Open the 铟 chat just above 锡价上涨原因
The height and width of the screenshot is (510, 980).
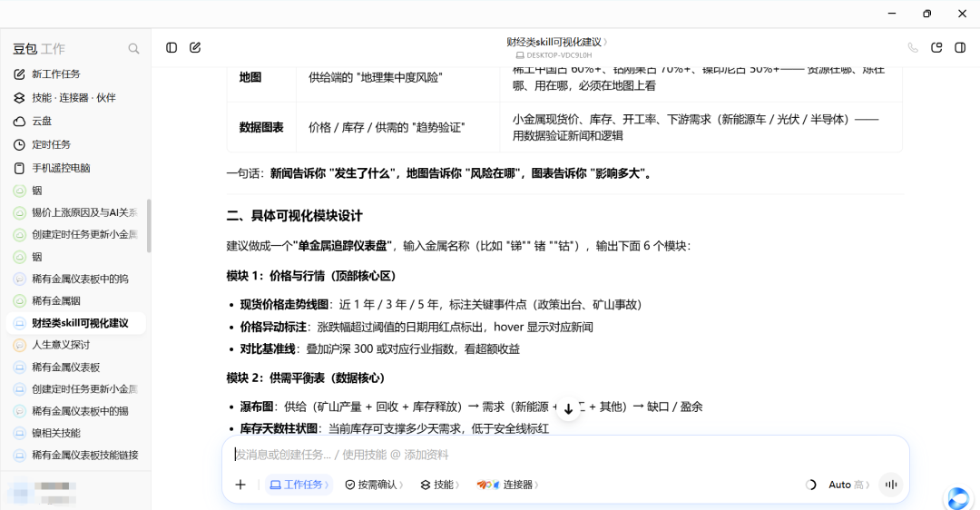pos(75,191)
